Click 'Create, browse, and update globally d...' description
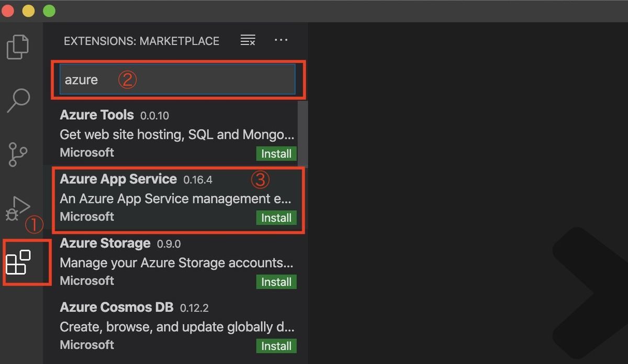The image size is (628, 364). pos(177,327)
